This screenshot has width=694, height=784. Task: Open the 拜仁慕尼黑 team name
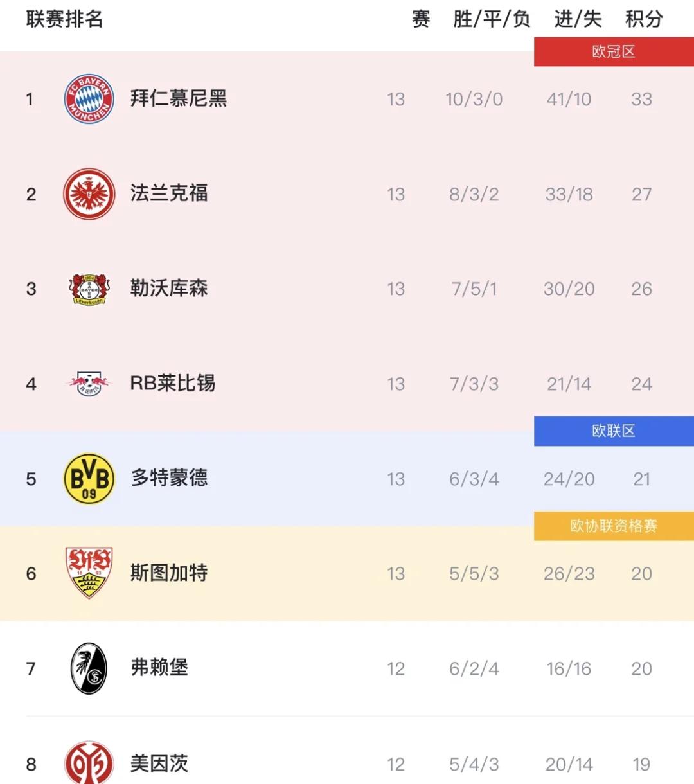(x=179, y=99)
